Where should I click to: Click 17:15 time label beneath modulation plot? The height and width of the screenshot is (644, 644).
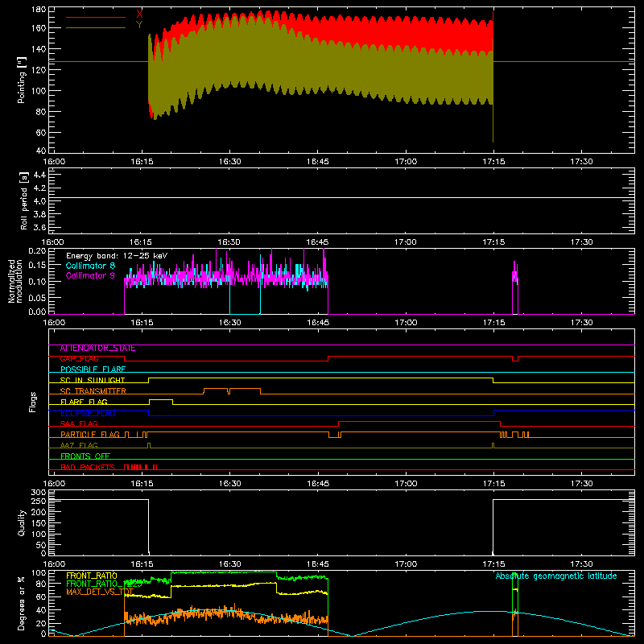493,323
